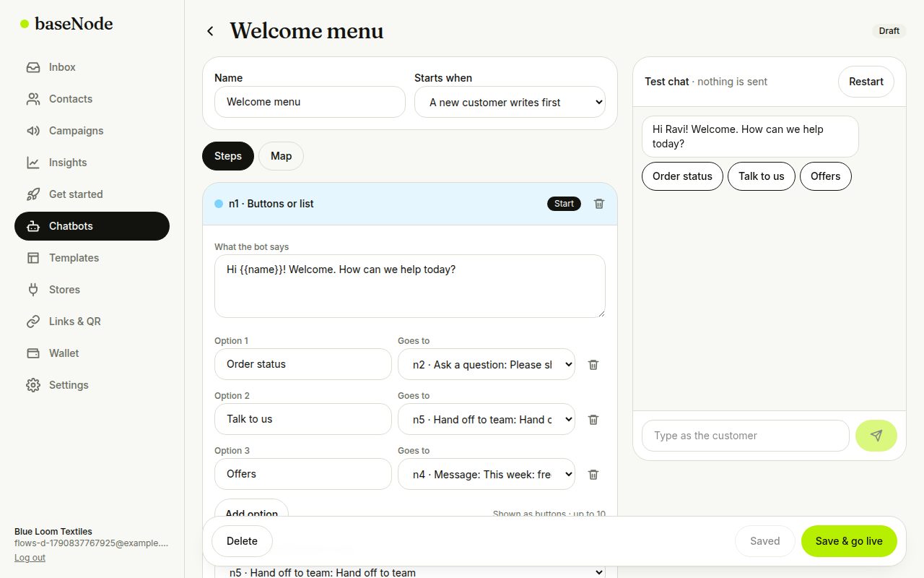Go back using the arrow beside Welcome menu
Image resolution: width=924 pixels, height=578 pixels.
click(x=210, y=31)
